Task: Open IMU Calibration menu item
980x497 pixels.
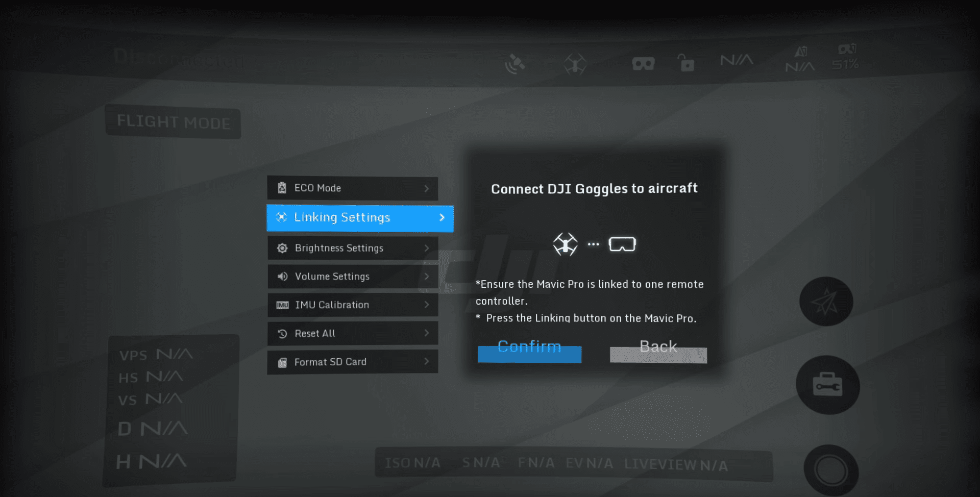Action: [353, 305]
